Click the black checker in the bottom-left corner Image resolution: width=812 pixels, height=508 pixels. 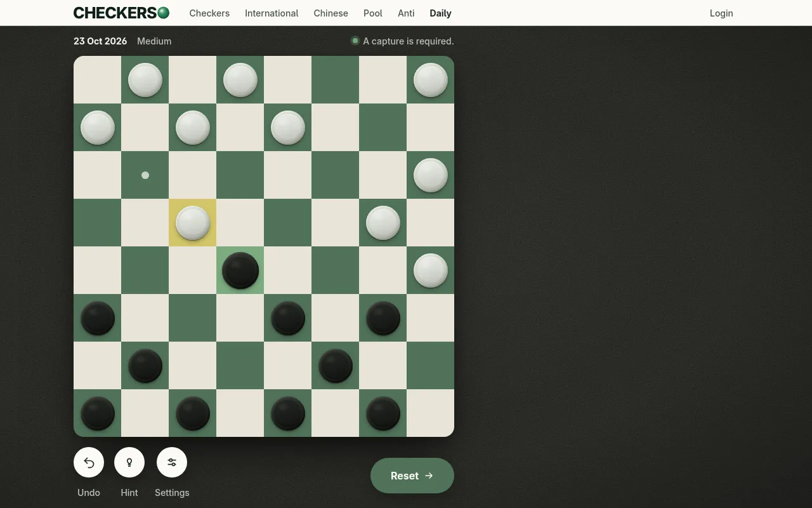[x=98, y=413]
